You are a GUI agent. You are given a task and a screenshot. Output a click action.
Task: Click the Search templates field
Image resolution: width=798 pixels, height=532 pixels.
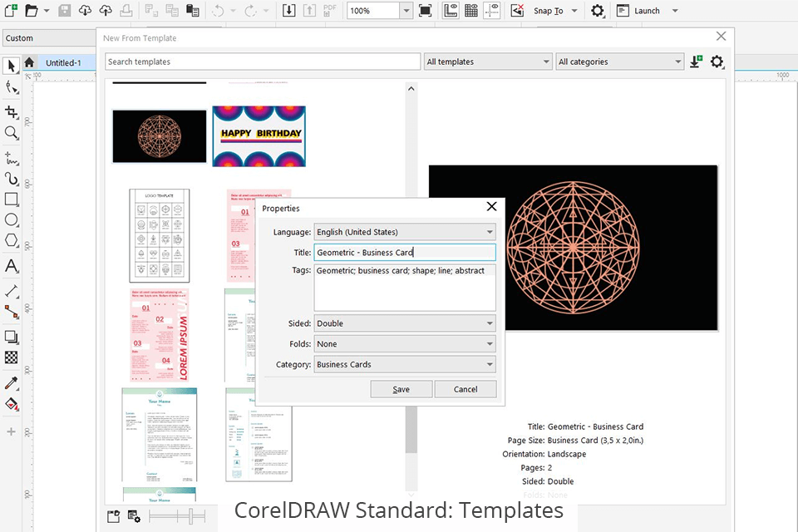(x=263, y=62)
